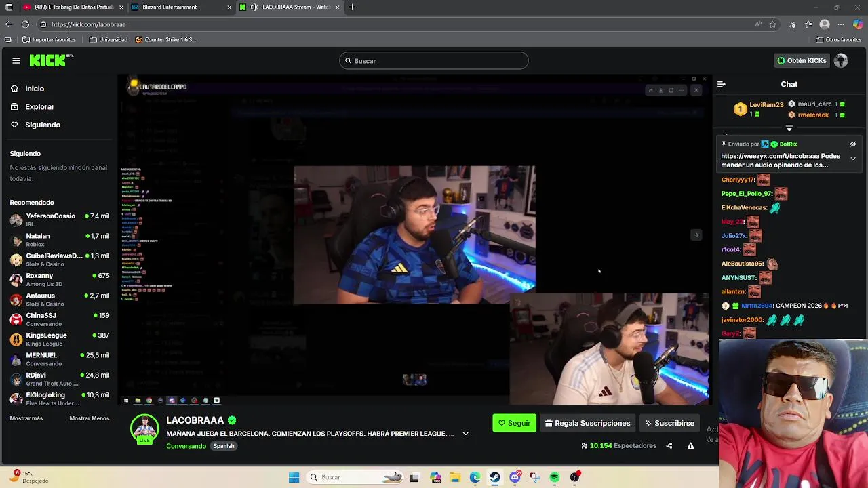The height and width of the screenshot is (488, 868).
Task: Open Windows Start menu
Action: [294, 477]
